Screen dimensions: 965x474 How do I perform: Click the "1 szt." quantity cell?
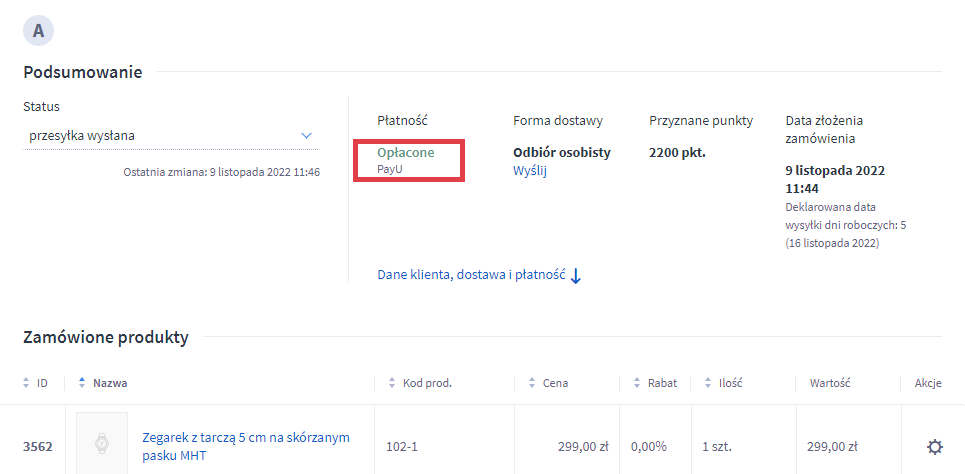[719, 446]
